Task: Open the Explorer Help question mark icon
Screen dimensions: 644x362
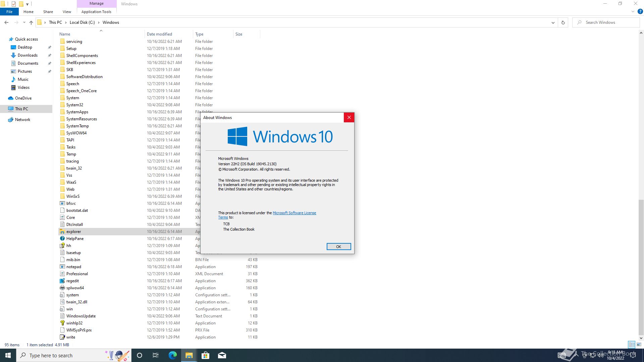Action: pos(640,11)
